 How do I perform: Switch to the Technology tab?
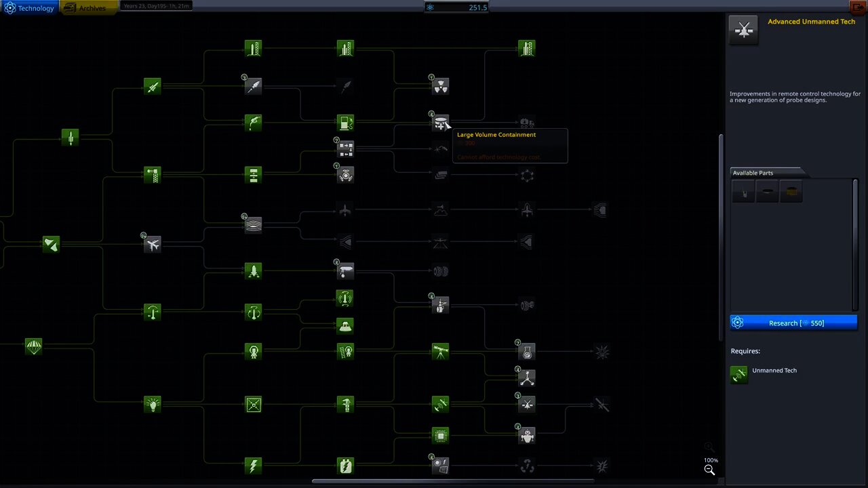29,8
